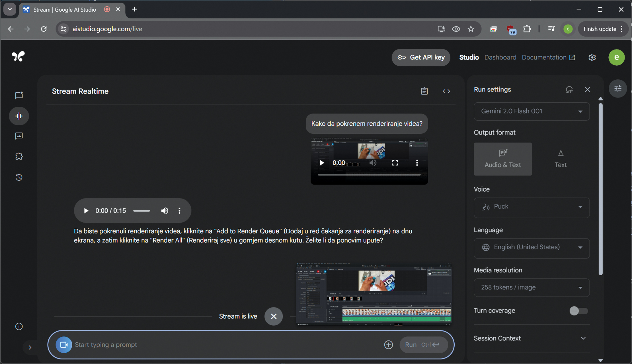Switch to the Dashboard tab

click(500, 57)
